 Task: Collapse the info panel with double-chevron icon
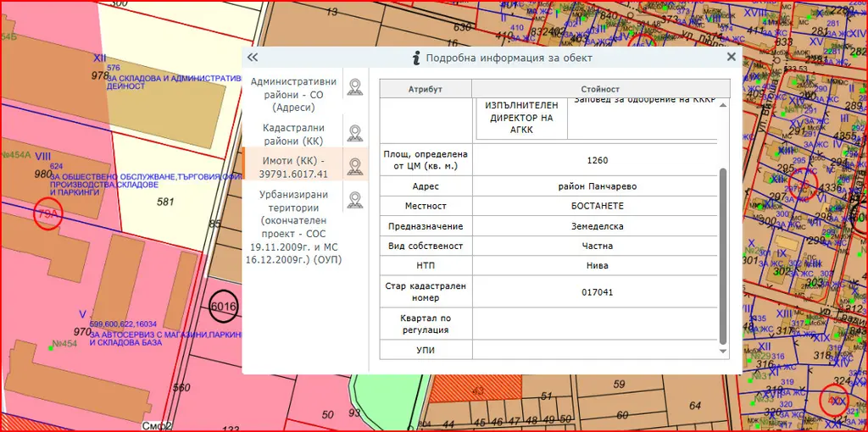[253, 57]
